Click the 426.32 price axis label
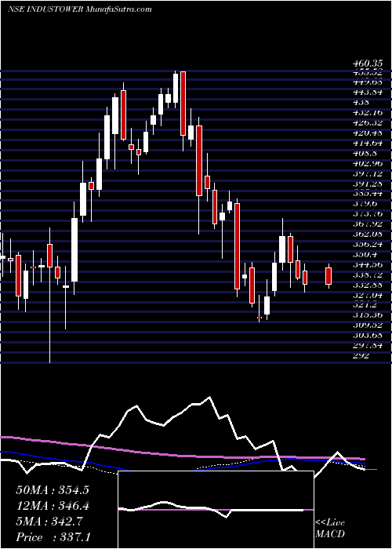This screenshot has width=392, height=549. [367, 123]
